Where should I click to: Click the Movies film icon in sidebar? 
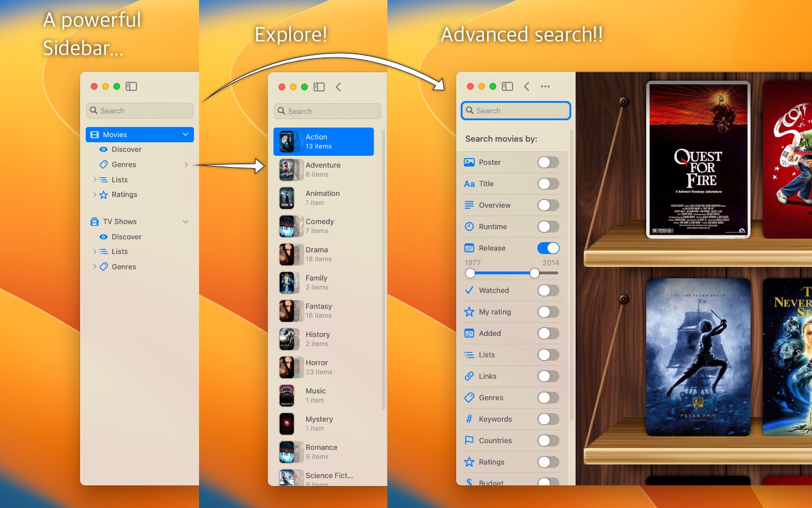coord(95,135)
